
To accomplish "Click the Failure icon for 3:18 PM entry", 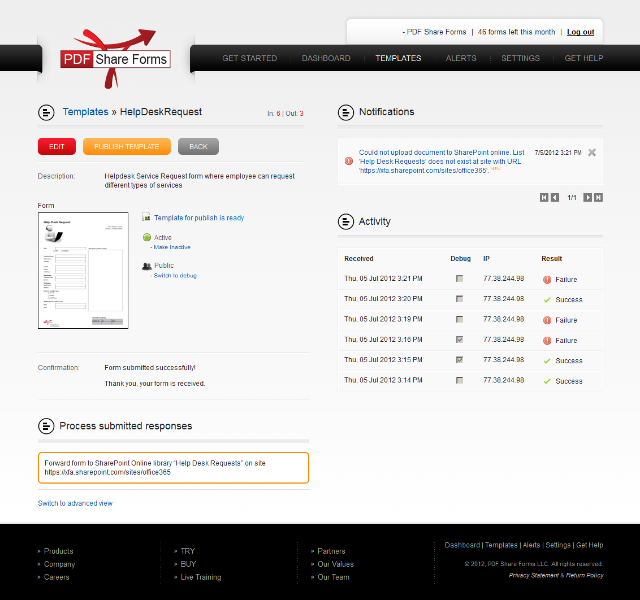I will click(x=547, y=341).
